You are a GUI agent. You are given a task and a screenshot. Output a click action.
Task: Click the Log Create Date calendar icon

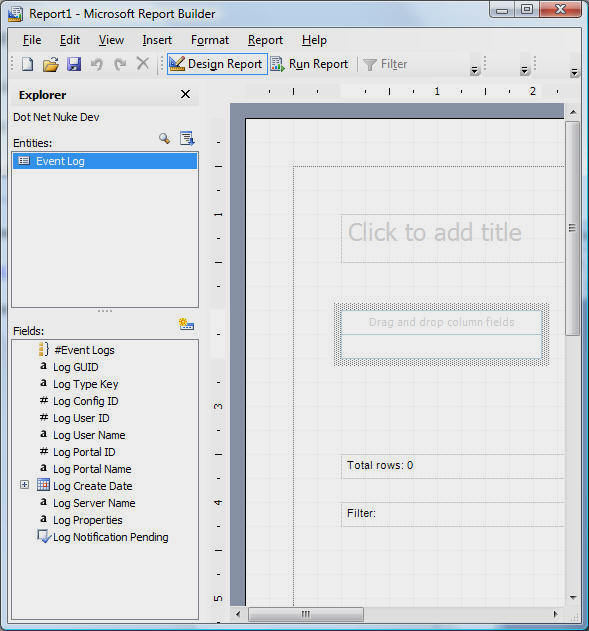(x=43, y=485)
